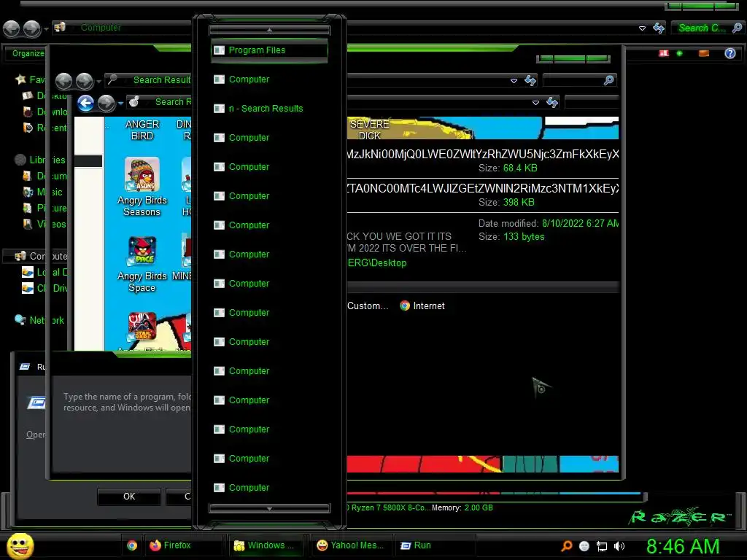Expand the front search window address dropdown

pyautogui.click(x=535, y=102)
